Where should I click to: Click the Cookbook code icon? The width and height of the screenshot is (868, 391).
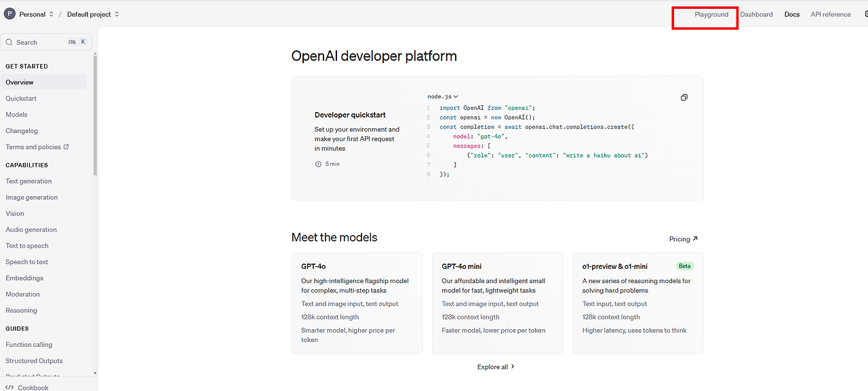9,388
